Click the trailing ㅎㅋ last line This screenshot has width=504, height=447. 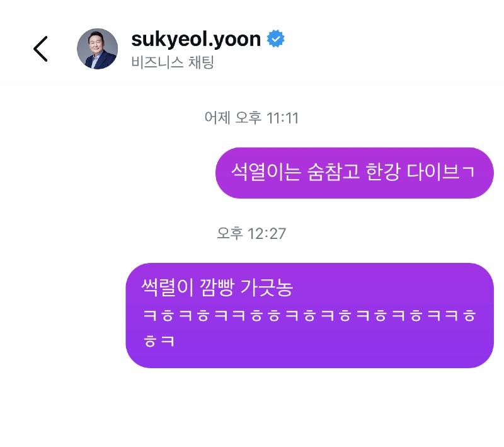click(159, 341)
